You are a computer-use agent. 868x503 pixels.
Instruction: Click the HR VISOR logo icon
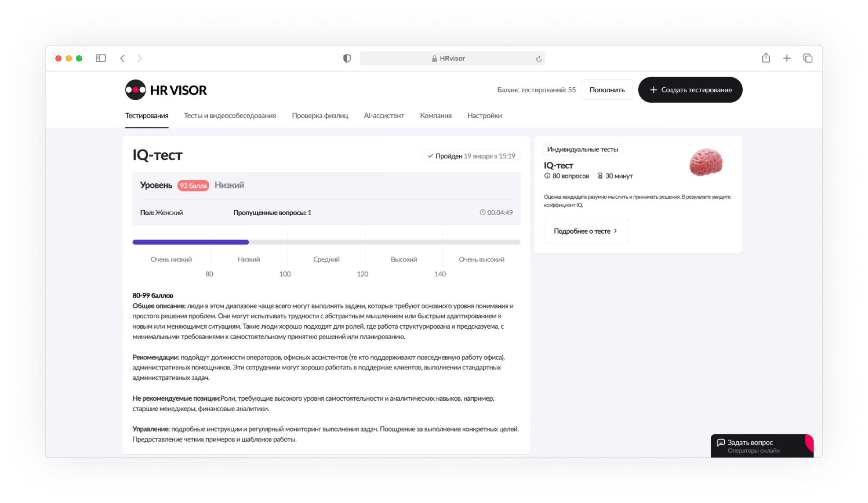[x=136, y=90]
